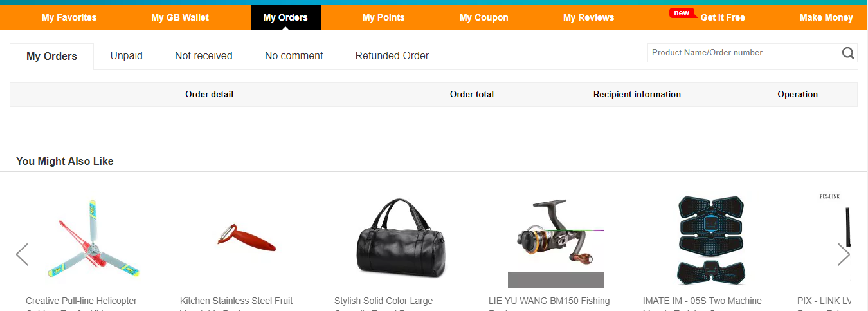Show next recommended products arrow

tap(844, 254)
